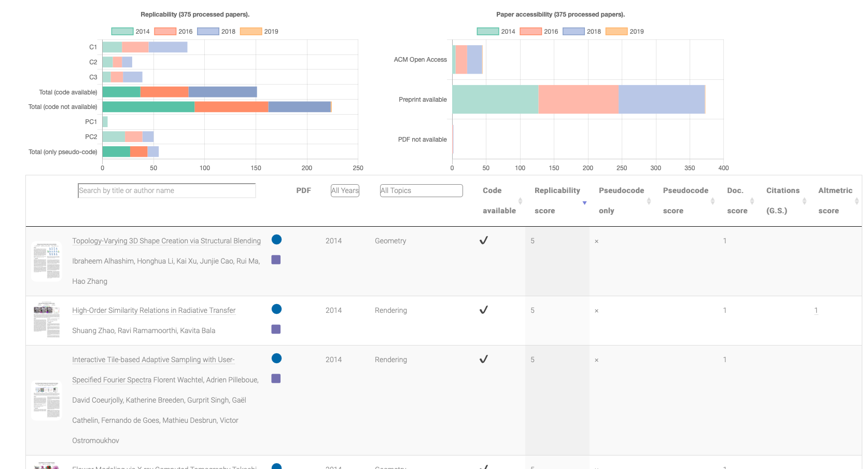Image resolution: width=868 pixels, height=469 pixels.
Task: Open blue circle icon for Interactive Tile-based paper
Action: click(276, 358)
